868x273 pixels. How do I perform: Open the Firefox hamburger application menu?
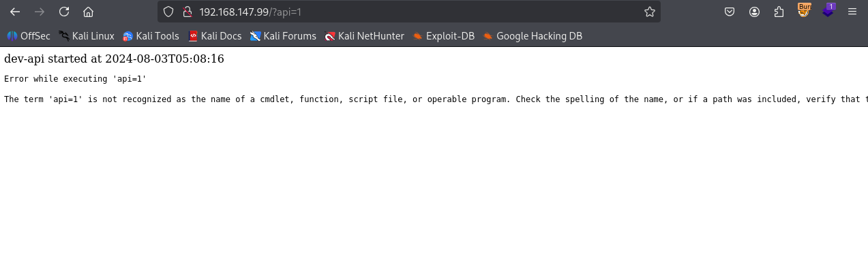click(x=852, y=12)
